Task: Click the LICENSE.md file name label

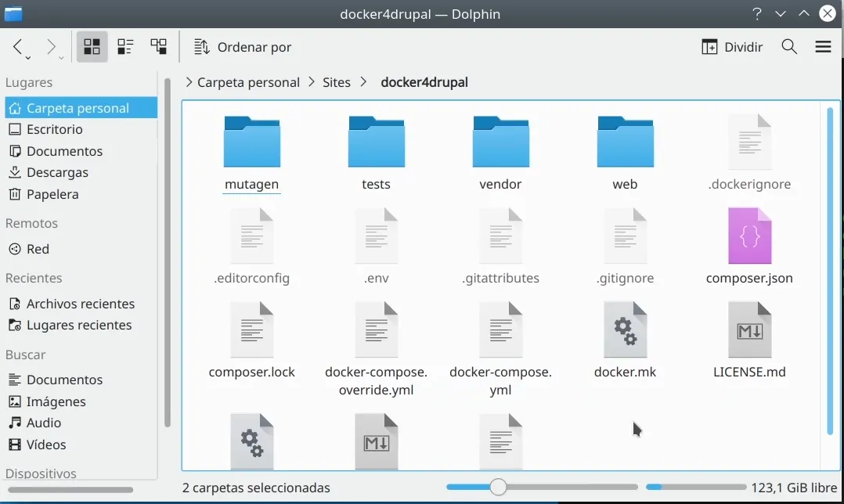Action: coord(749,373)
